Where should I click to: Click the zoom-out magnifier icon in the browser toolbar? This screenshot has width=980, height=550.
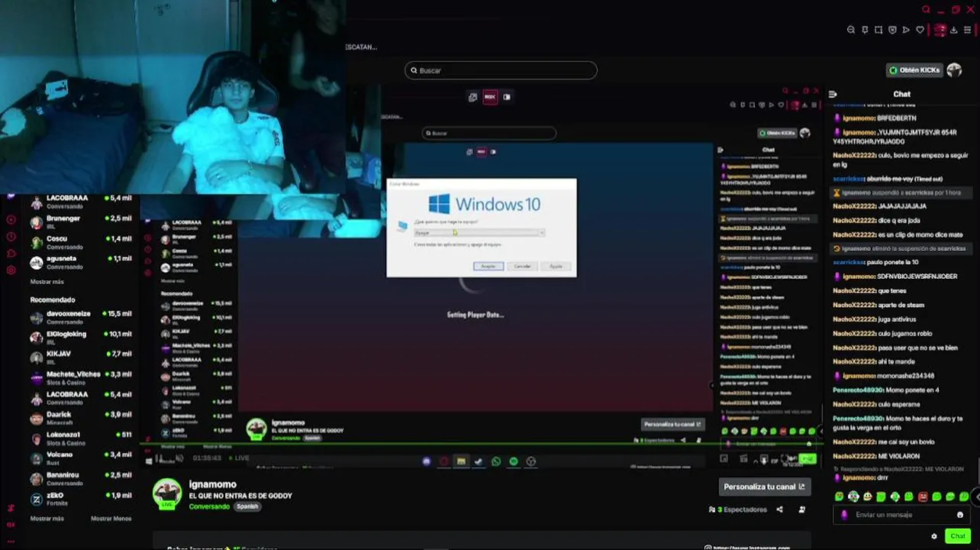click(851, 30)
